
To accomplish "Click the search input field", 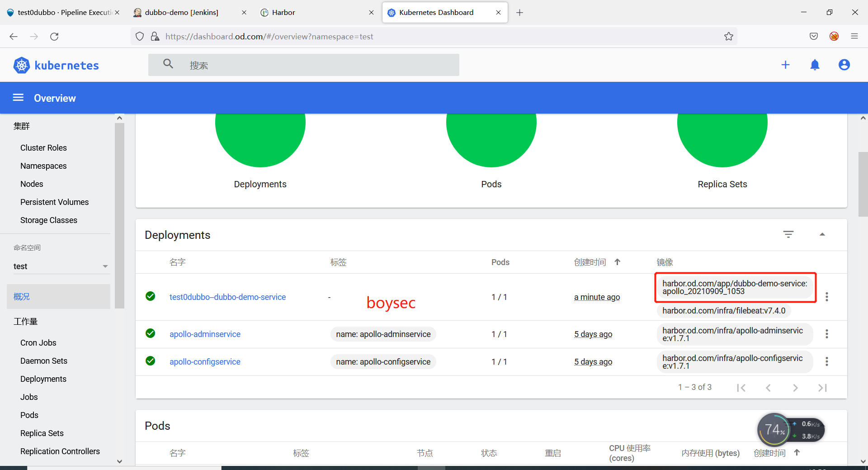I will coord(304,65).
